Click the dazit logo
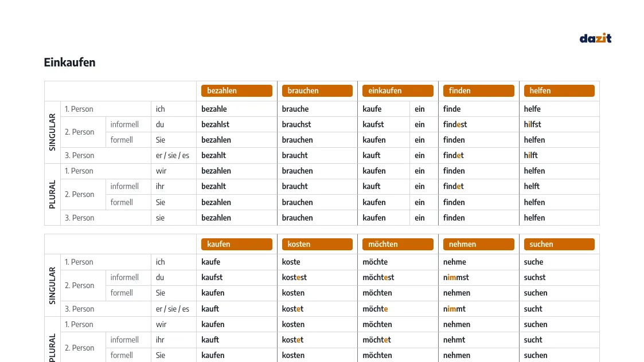 pos(595,38)
